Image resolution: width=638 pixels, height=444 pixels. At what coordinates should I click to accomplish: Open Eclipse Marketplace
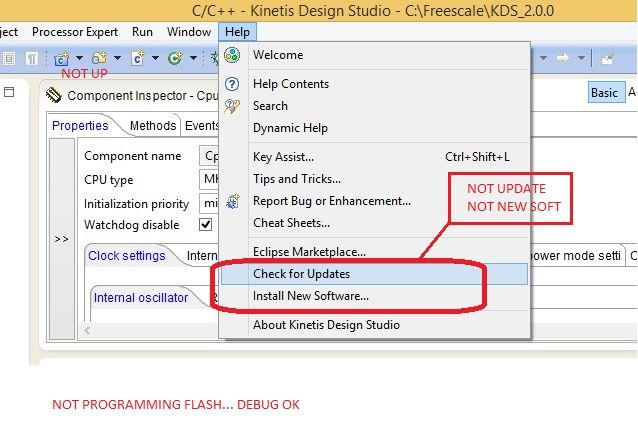point(374,252)
